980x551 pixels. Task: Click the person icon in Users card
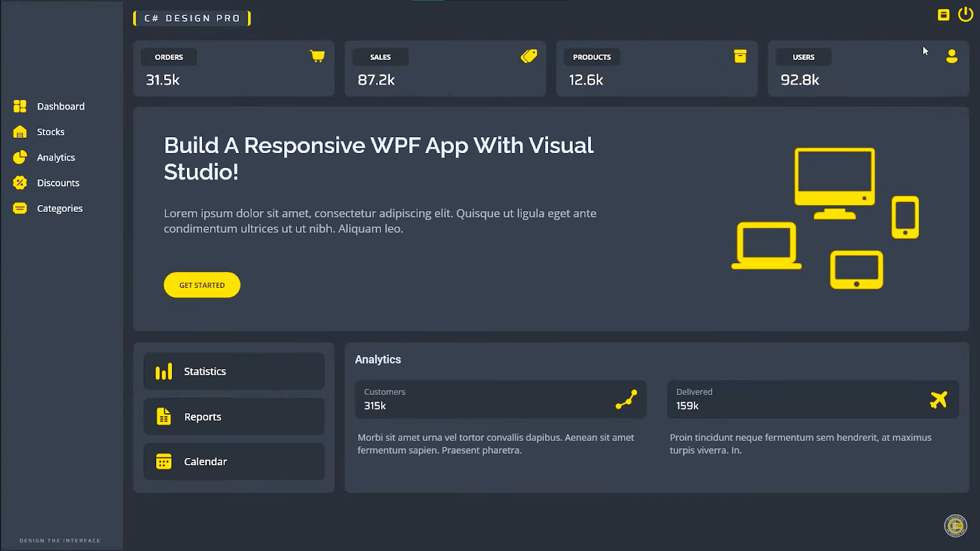tap(951, 56)
